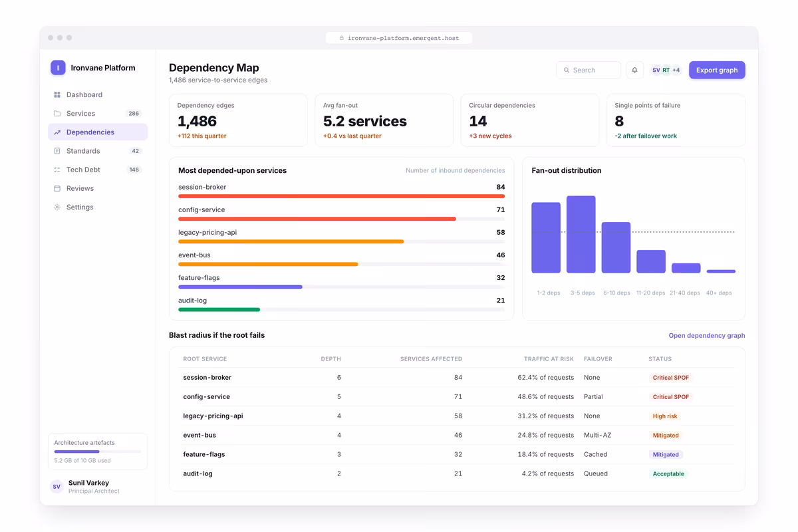Click the Ironvane Platform logo icon
The width and height of the screenshot is (798, 532).
coord(58,67)
